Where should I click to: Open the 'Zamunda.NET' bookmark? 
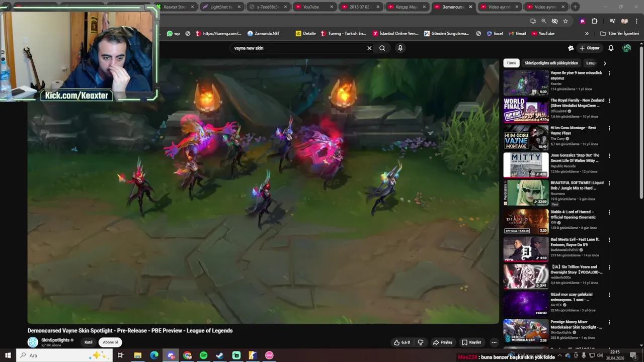(x=263, y=34)
